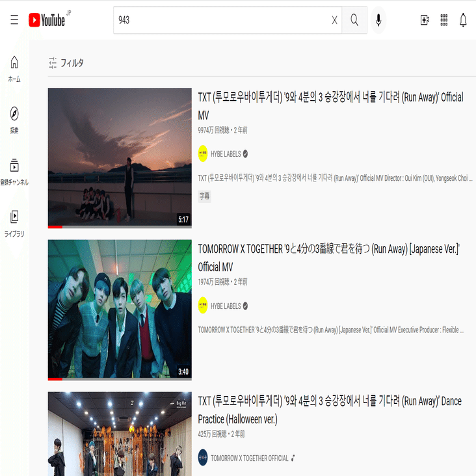Viewport: 476px width, 476px height.
Task: Open the create video icon
Action: 425,20
